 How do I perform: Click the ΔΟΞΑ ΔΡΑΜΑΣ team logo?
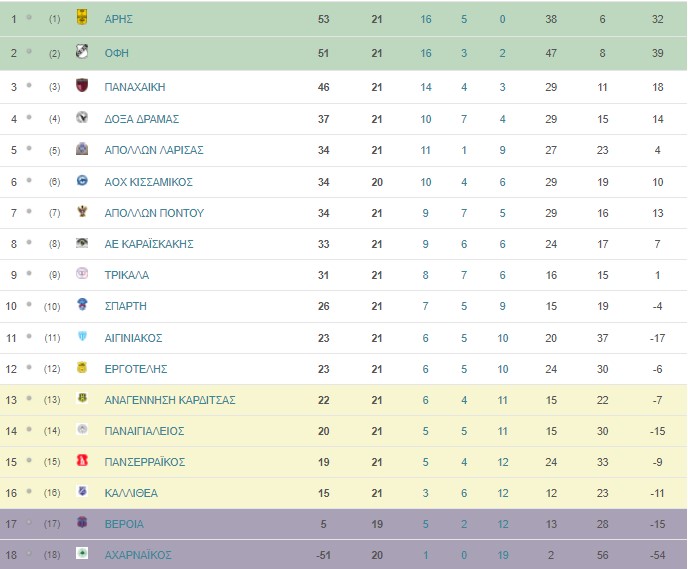tap(82, 117)
